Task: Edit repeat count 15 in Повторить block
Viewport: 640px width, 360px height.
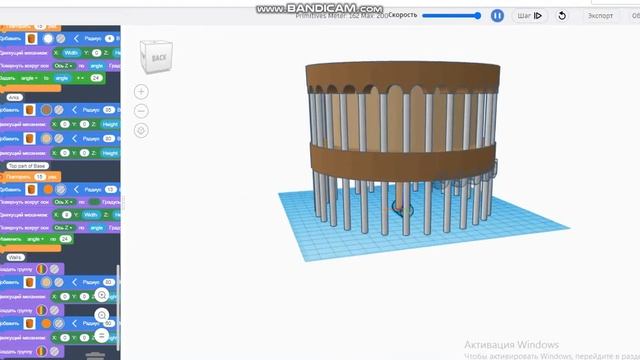Action: (x=40, y=177)
